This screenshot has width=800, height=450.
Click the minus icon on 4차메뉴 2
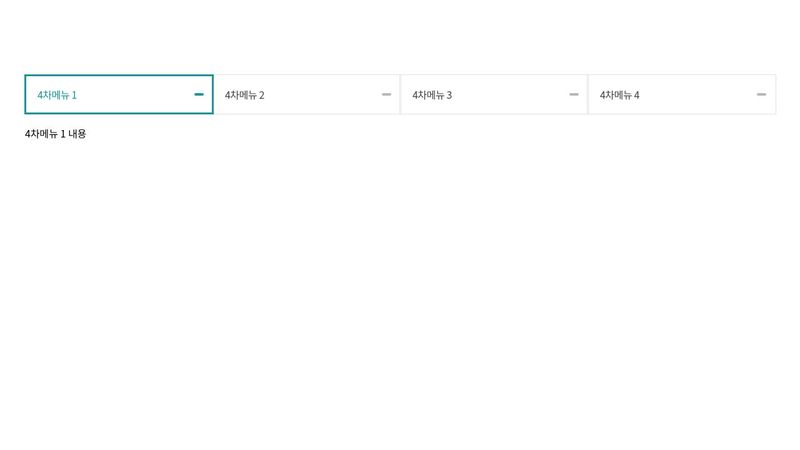click(386, 94)
